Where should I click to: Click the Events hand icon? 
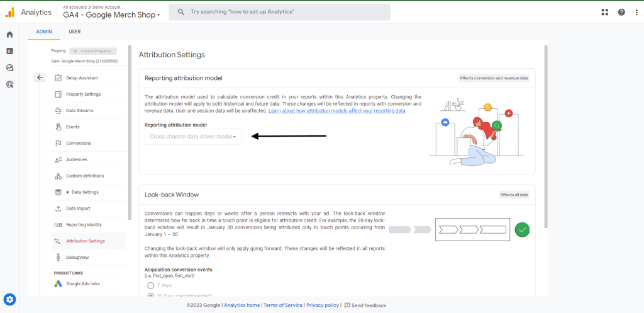(x=58, y=127)
